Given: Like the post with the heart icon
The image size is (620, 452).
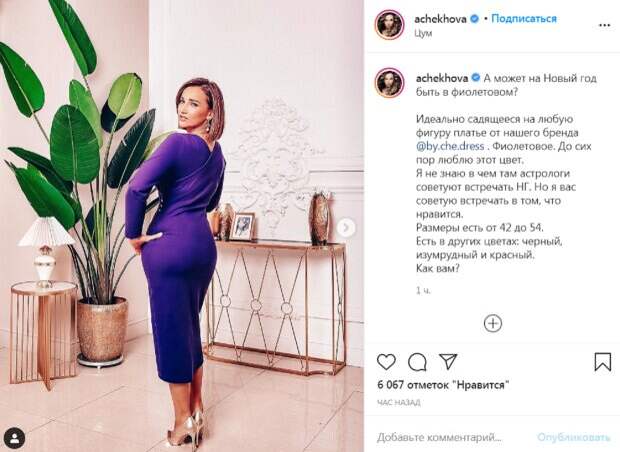Looking at the screenshot, I should pos(386,361).
